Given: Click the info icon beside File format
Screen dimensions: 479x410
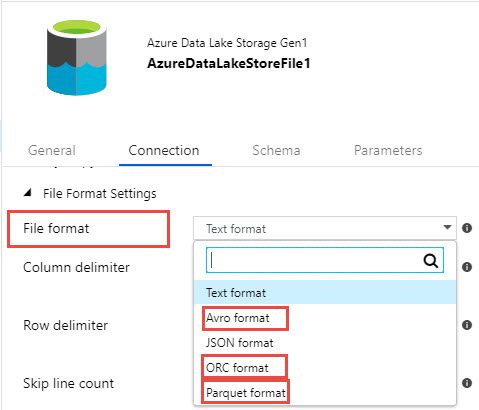Looking at the screenshot, I should (x=467, y=228).
